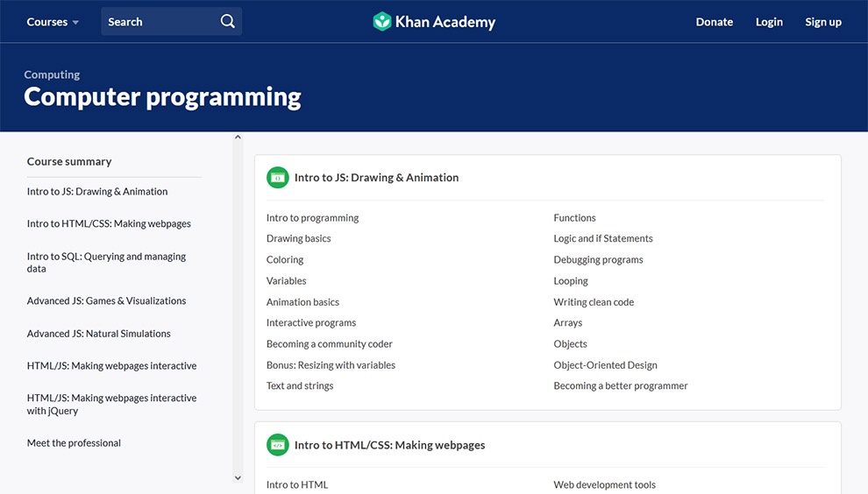Open the Web development tools lesson

(x=604, y=484)
